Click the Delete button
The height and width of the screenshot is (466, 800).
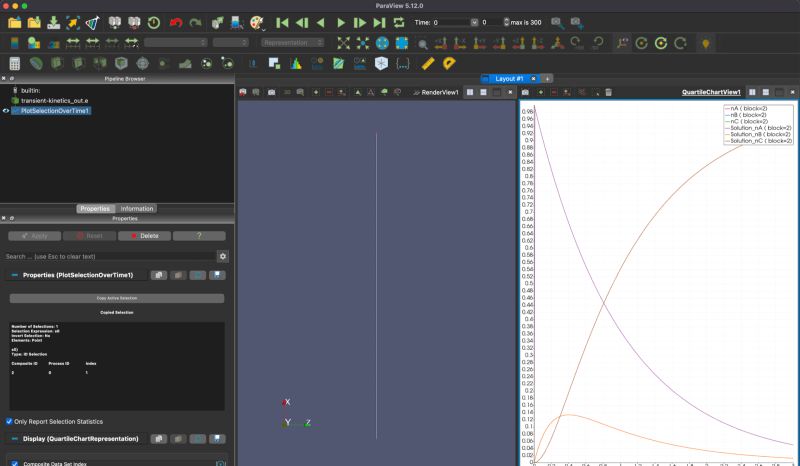click(144, 236)
